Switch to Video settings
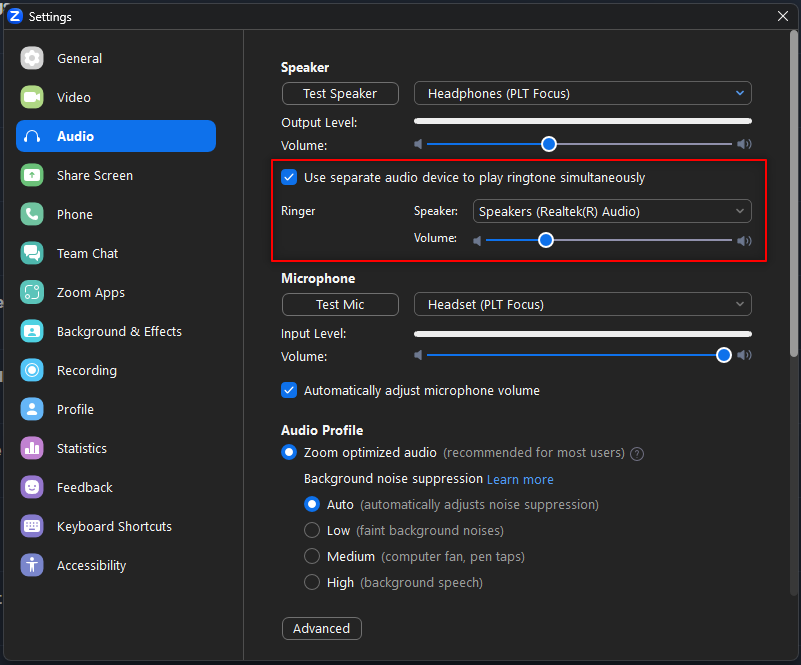Image resolution: width=801 pixels, height=665 pixels. [x=116, y=97]
